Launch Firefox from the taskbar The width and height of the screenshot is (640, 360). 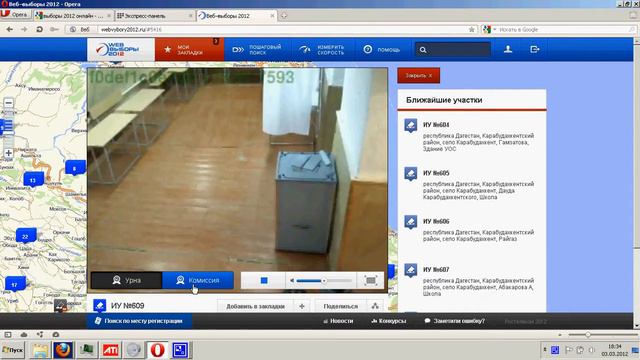pos(63,350)
